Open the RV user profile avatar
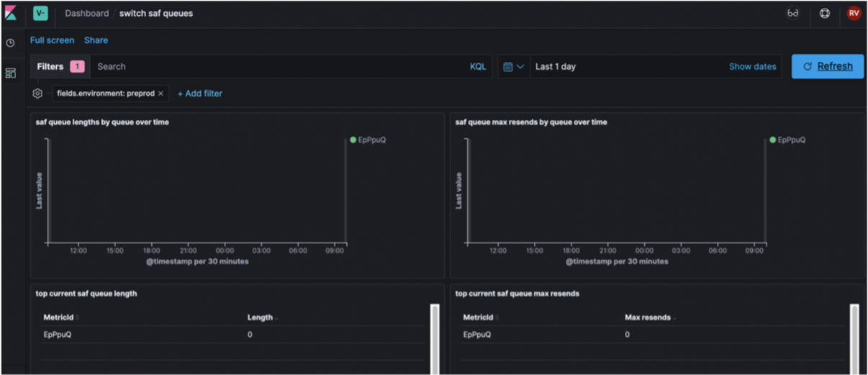Viewport: 868px width, 375px height. [854, 14]
